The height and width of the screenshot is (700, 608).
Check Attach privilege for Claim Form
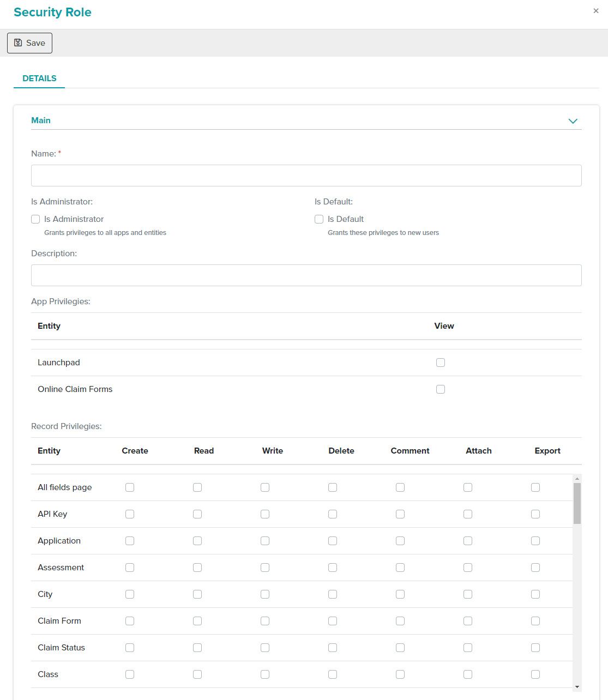[468, 621]
